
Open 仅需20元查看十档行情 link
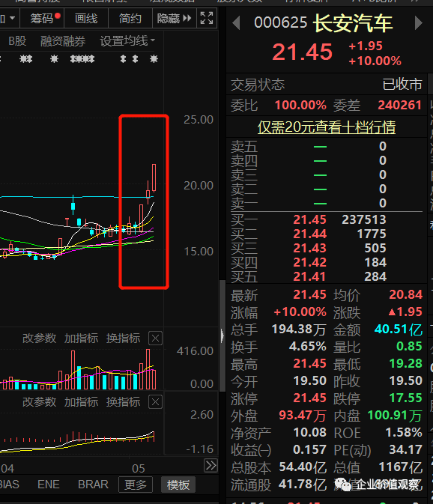pos(327,127)
